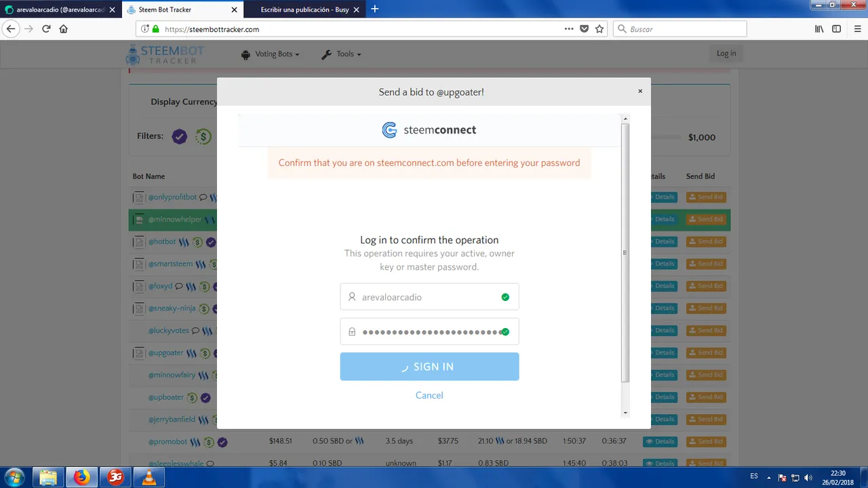Open the @onlyprofitbot link
This screenshot has height=488, width=868.
click(172, 197)
